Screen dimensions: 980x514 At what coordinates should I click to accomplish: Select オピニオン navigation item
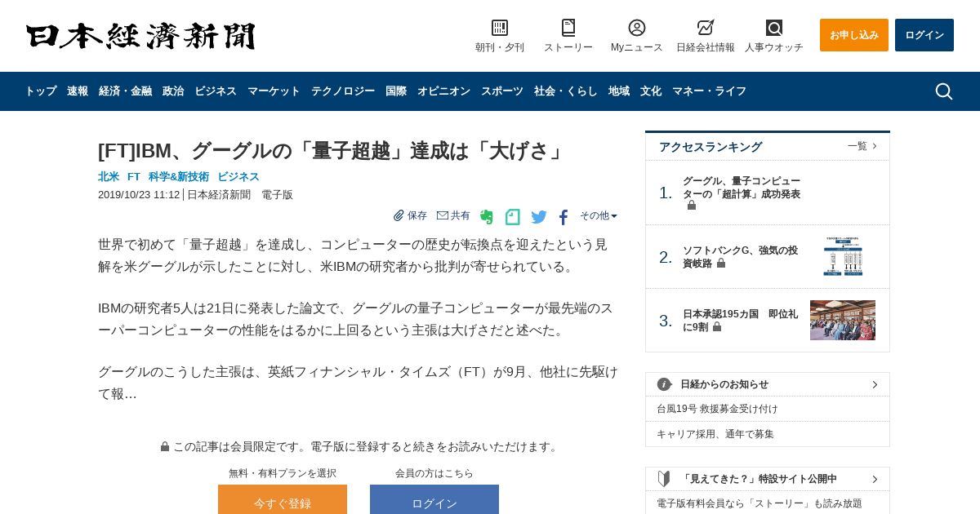pos(443,91)
